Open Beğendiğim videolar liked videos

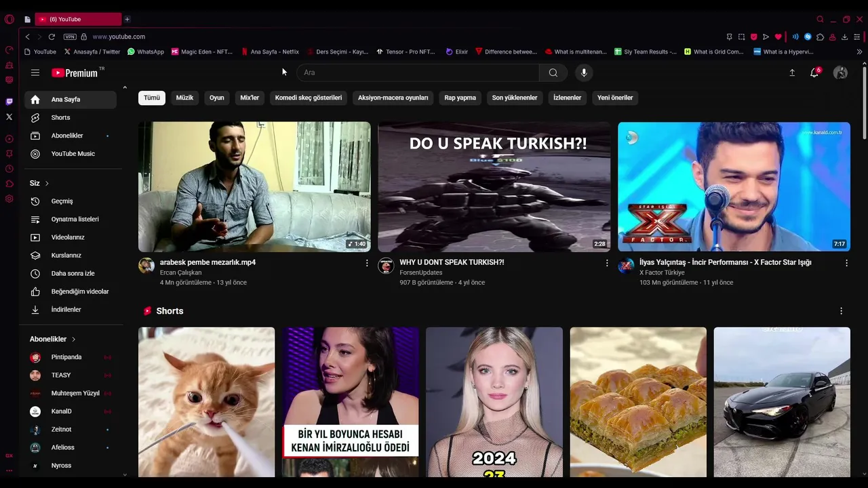point(71,291)
